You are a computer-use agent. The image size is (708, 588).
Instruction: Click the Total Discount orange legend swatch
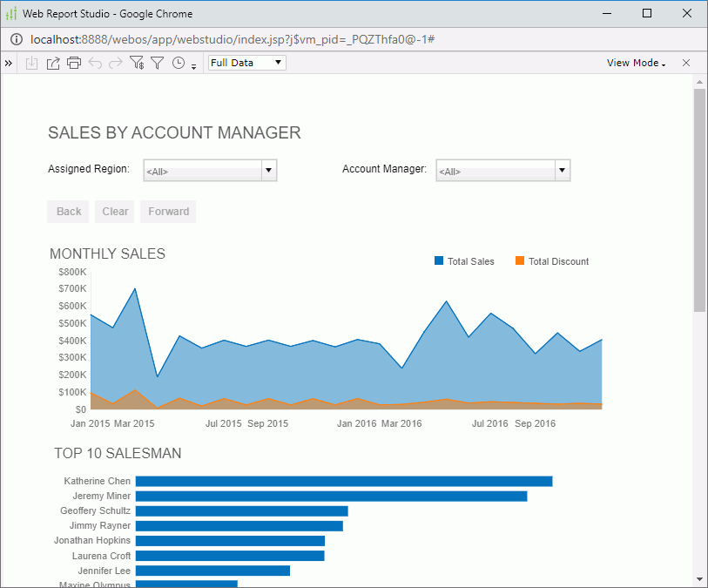(520, 261)
